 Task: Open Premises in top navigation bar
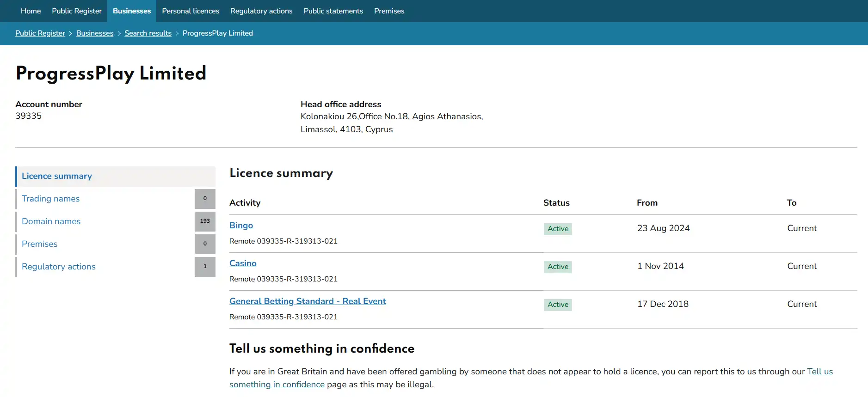click(x=389, y=11)
